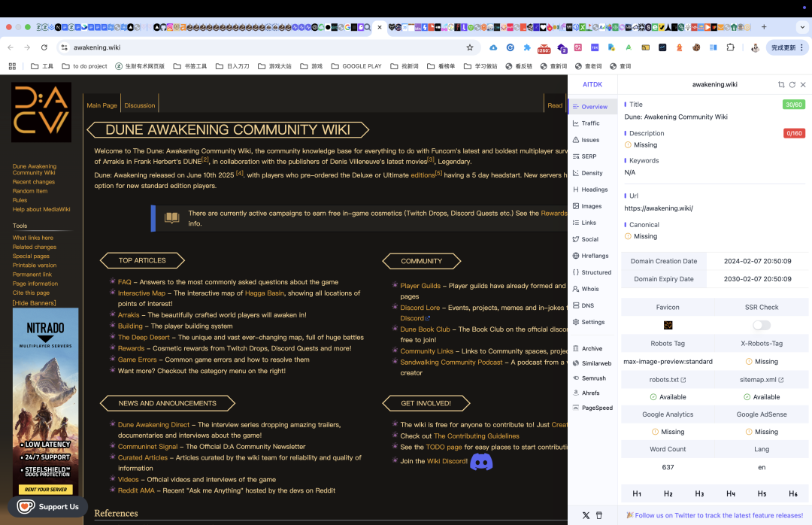
Task: Open the sitemap.xml external link
Action: tap(761, 380)
